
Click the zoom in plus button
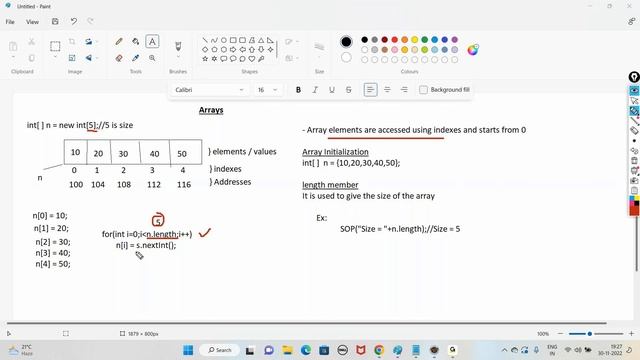click(x=631, y=333)
